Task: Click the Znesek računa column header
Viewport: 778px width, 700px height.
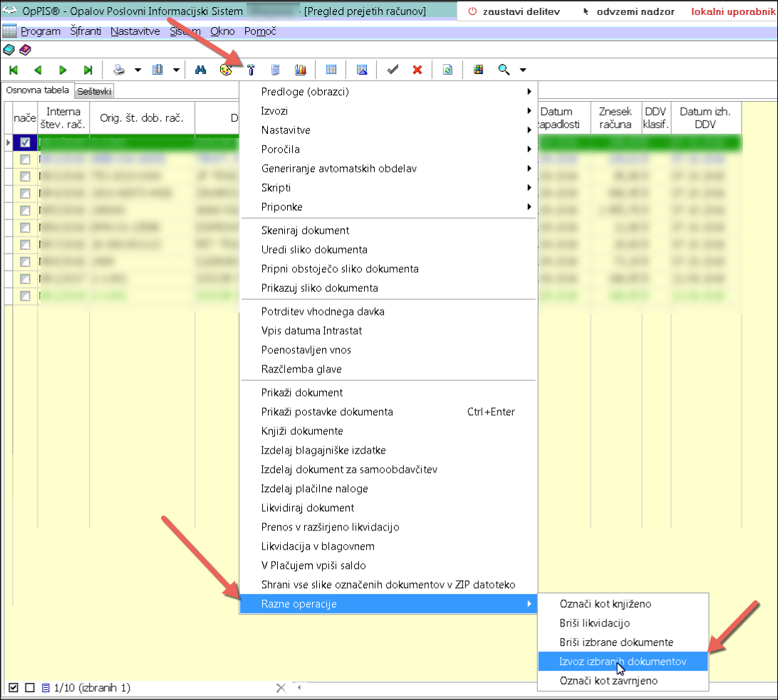Action: tap(616, 118)
